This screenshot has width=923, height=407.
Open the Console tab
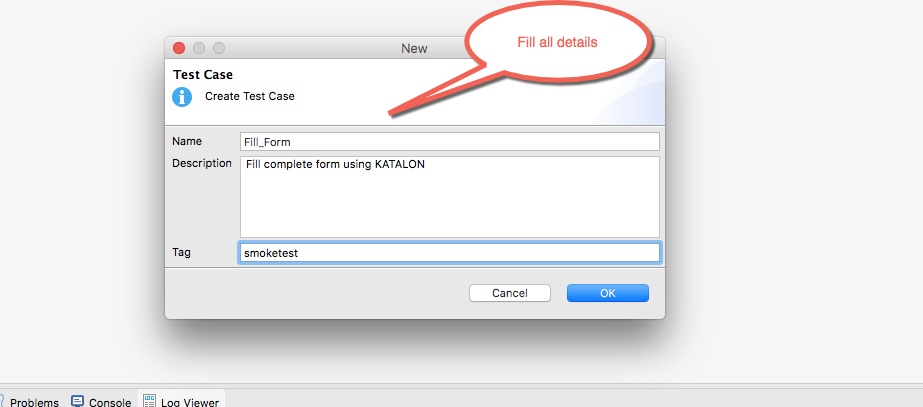click(x=110, y=402)
